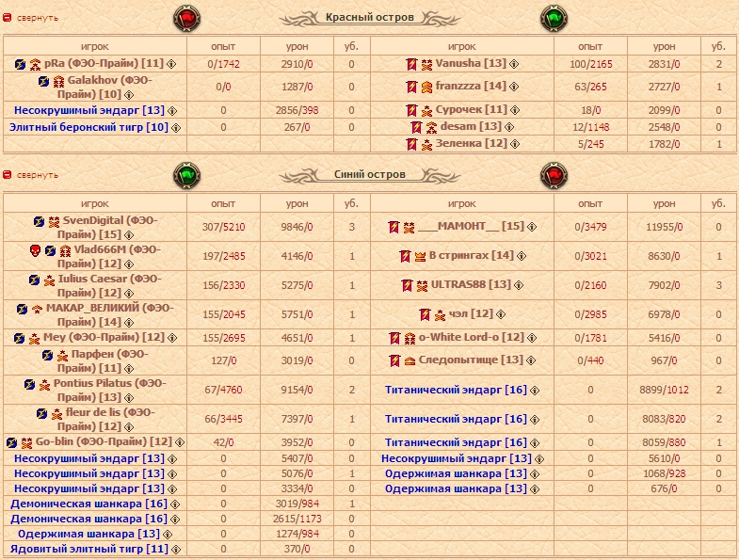739x560 pixels.
Task: Click rank icon before Следопытище
Action: click(x=410, y=361)
